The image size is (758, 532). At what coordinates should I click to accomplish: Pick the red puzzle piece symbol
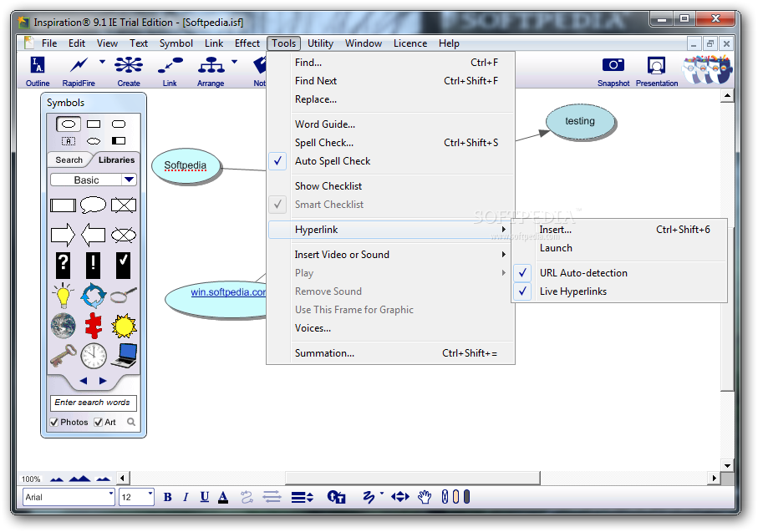pyautogui.click(x=94, y=326)
